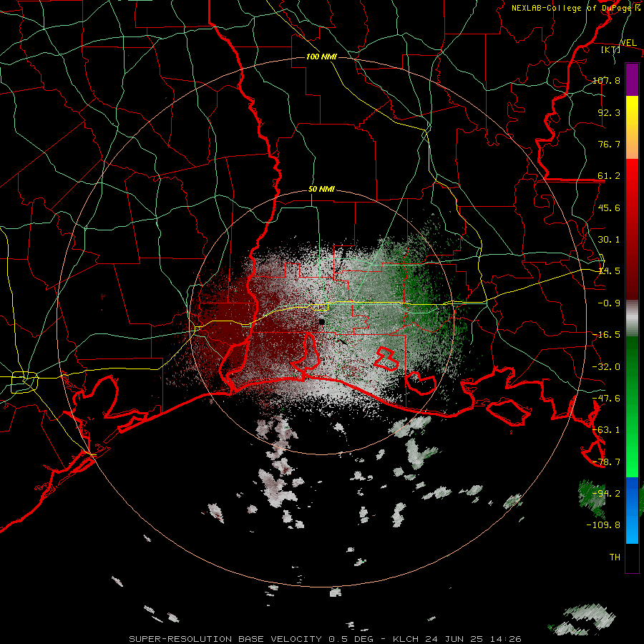Click the VEL label above the color scale
Viewport: 644px width, 644px height.
click(x=628, y=42)
